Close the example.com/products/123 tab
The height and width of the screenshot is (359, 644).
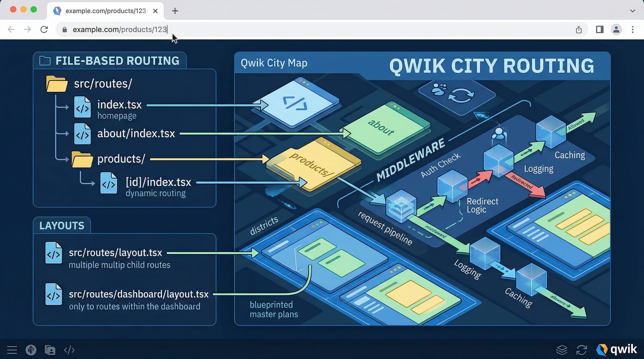(x=155, y=11)
